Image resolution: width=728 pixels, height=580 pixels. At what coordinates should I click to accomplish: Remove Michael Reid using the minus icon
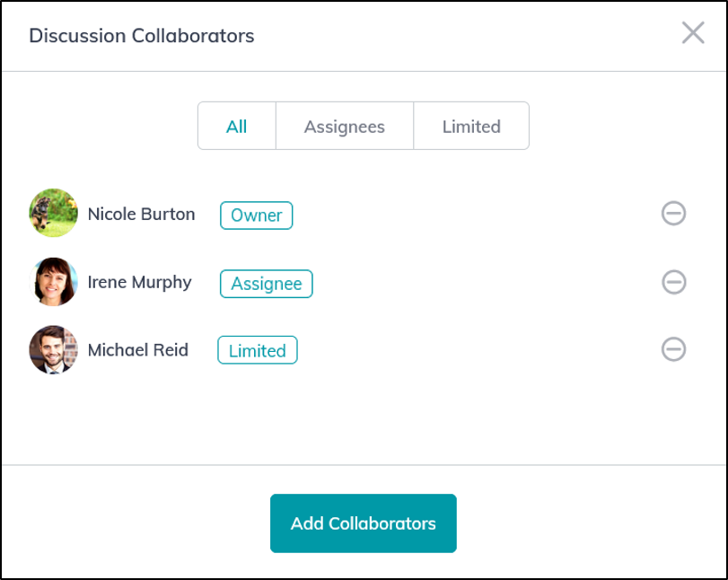(673, 349)
